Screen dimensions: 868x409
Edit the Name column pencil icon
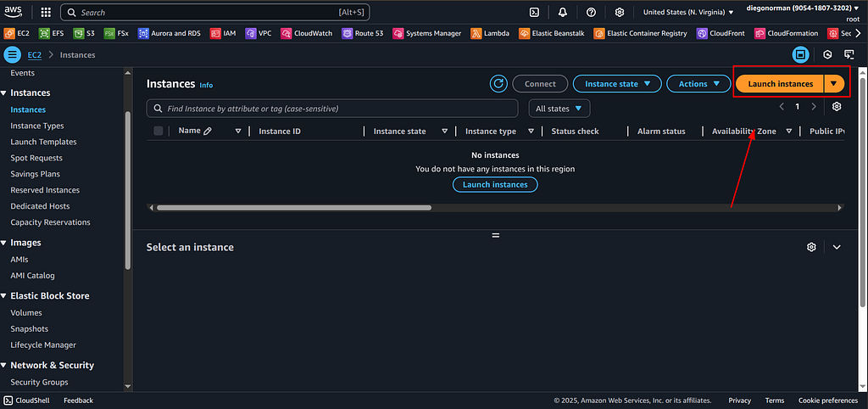[208, 132]
